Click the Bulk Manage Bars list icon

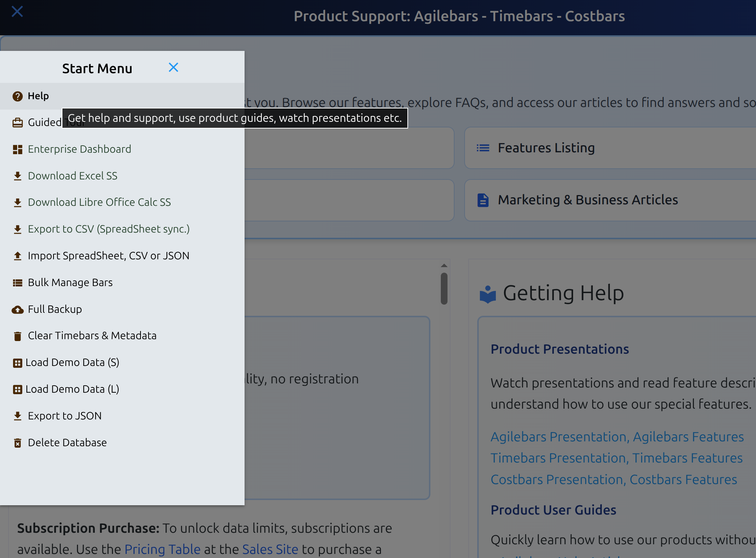17,283
